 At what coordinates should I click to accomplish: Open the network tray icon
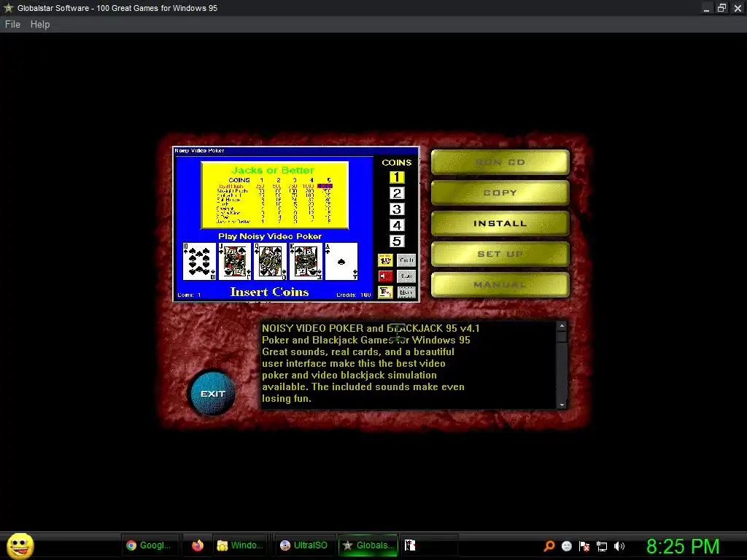tap(602, 546)
